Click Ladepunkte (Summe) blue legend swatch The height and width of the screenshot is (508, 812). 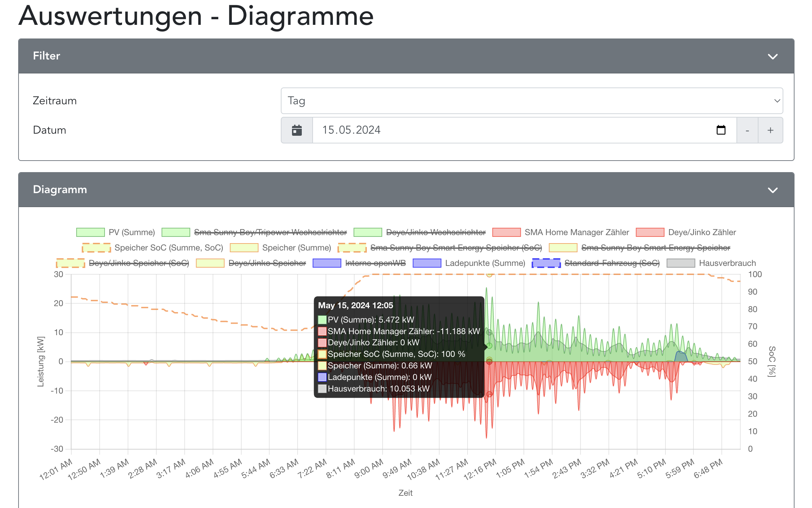click(x=427, y=263)
